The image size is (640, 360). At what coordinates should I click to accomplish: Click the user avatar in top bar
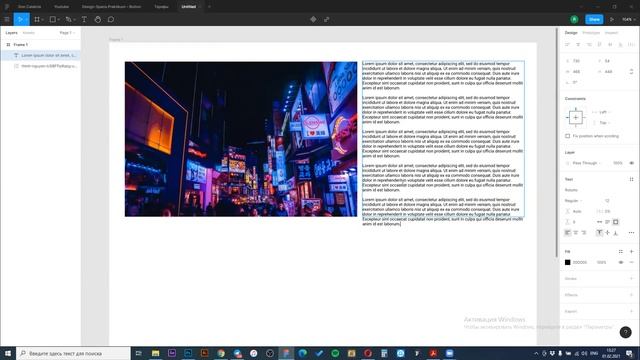tap(574, 19)
